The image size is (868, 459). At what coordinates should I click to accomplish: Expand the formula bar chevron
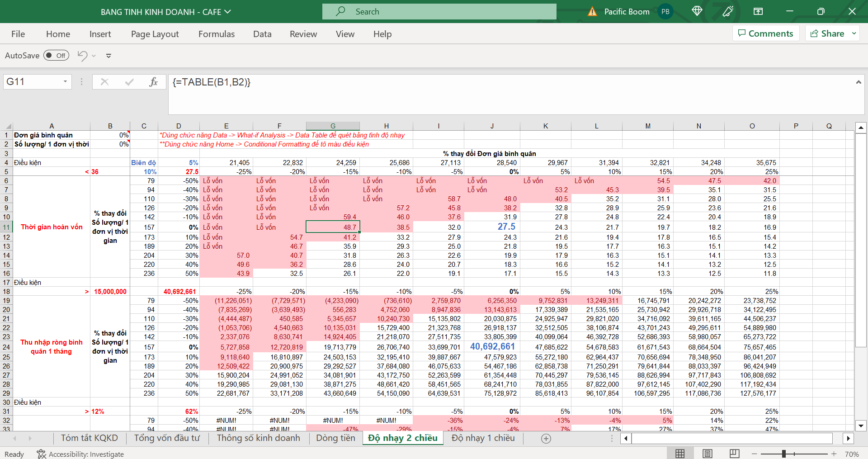click(858, 82)
